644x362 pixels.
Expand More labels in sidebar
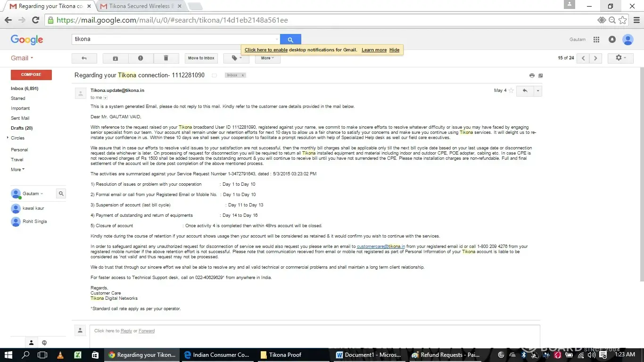[x=17, y=170]
